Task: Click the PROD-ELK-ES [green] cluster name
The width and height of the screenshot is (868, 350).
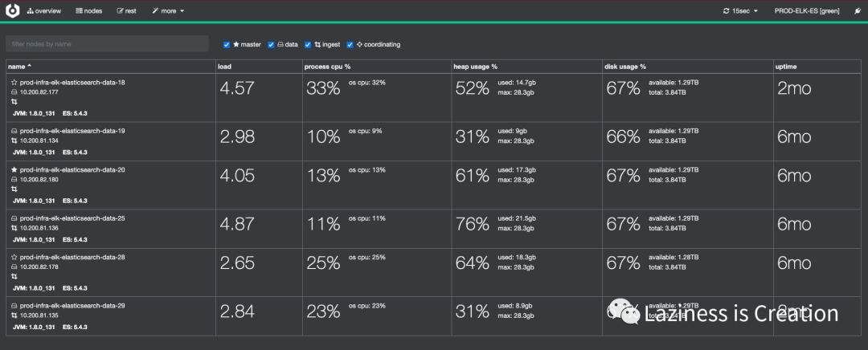Action: click(x=806, y=11)
